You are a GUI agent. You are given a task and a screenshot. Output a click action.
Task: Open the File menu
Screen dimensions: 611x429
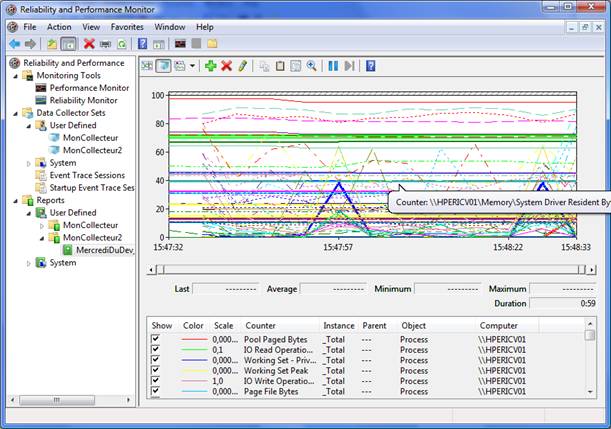click(x=30, y=27)
